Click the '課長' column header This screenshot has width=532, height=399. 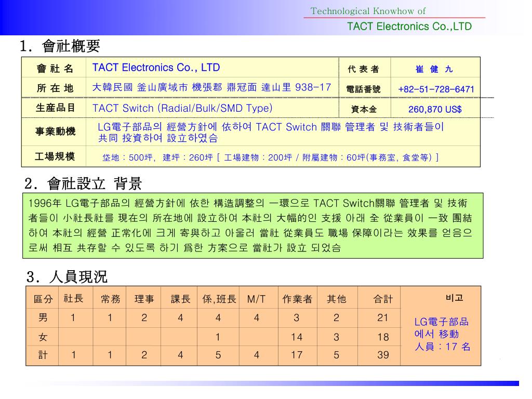pos(180,299)
